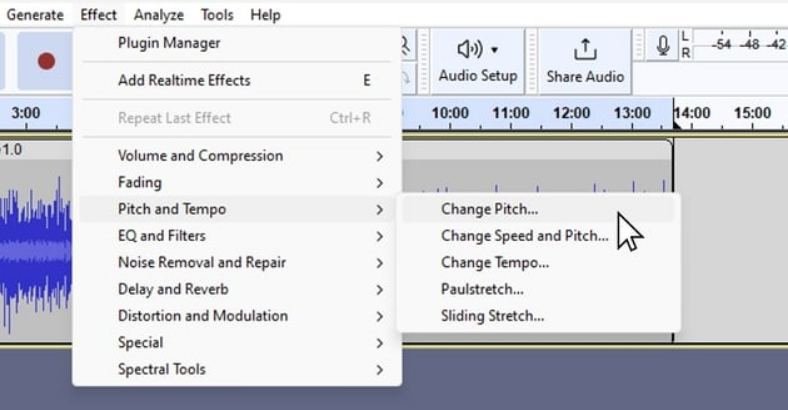Pick the Paulstretch... effect

click(x=482, y=289)
